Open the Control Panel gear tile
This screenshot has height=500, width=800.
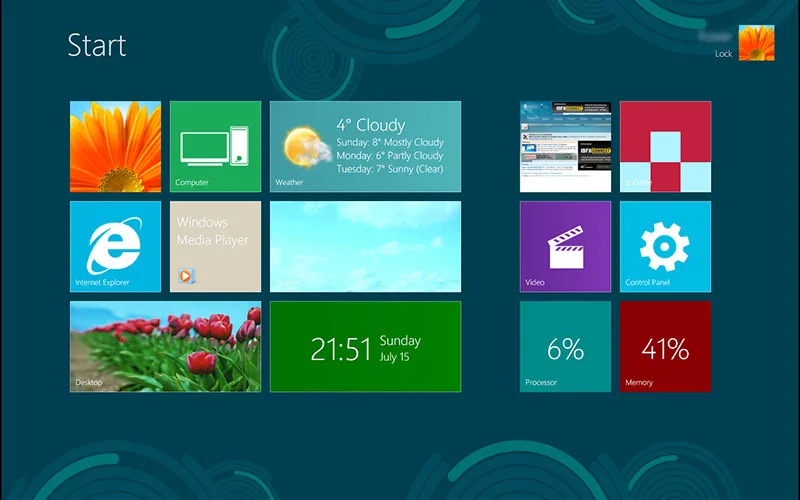(x=665, y=246)
